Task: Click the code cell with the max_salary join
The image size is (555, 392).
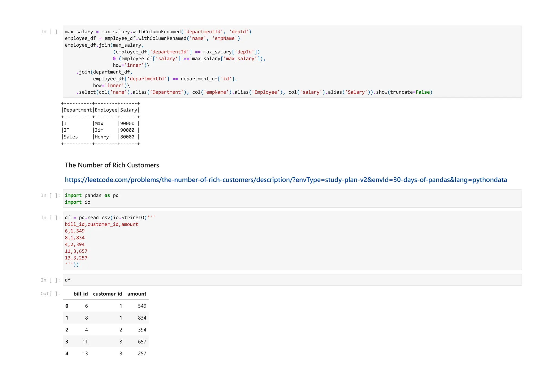Action: coord(292,62)
